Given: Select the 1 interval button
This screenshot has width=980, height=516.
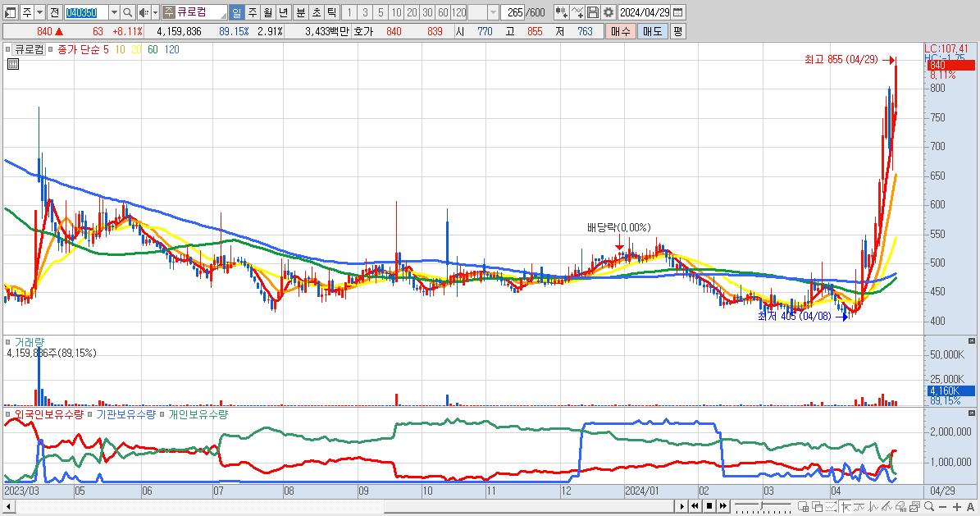Looking at the screenshot, I should click(349, 12).
